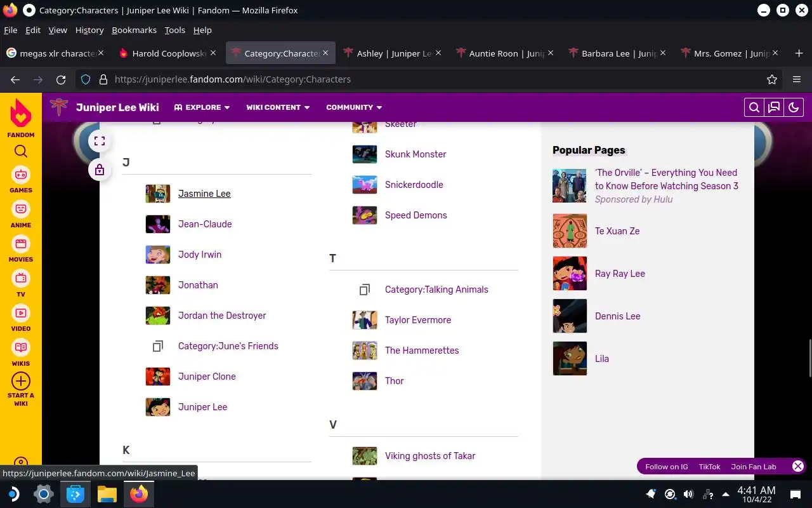Show hidden system tray icons arrow
812x508 pixels.
(x=725, y=494)
